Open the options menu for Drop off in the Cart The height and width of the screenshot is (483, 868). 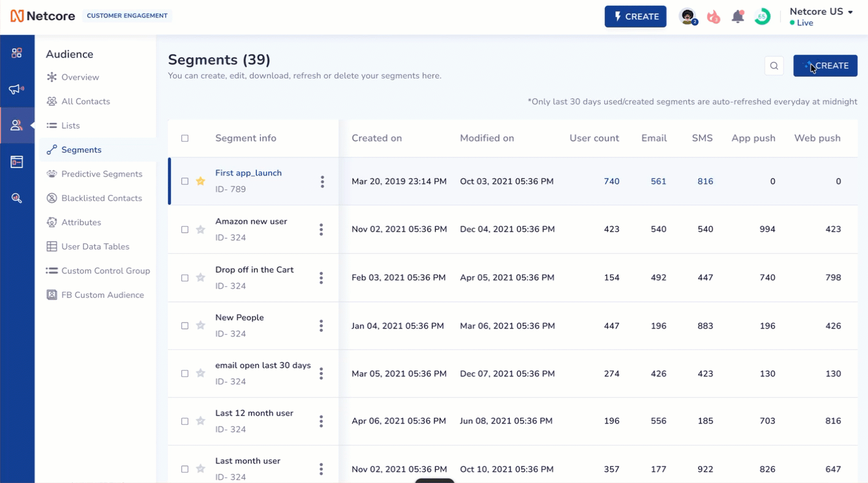[x=321, y=278]
